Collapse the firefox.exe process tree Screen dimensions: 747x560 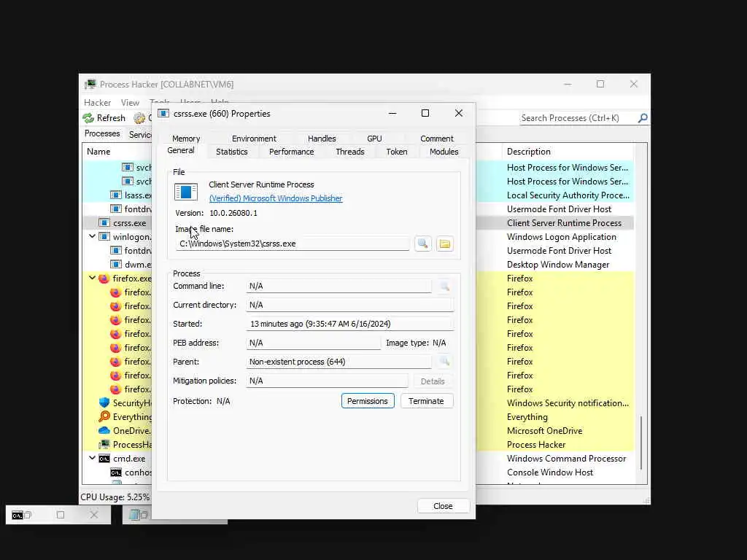92,278
